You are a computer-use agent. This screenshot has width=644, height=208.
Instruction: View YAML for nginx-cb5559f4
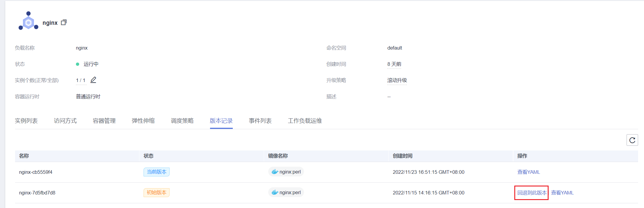click(x=528, y=172)
